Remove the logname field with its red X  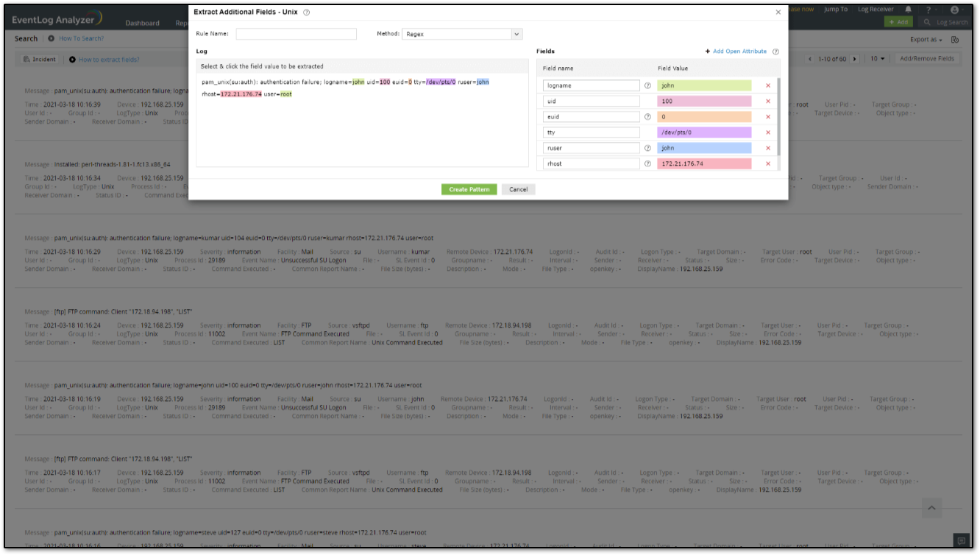[768, 85]
